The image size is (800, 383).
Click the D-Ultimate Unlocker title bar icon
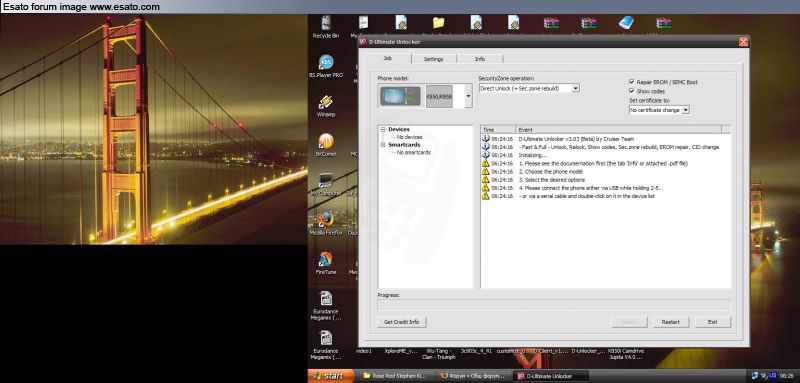tap(363, 41)
